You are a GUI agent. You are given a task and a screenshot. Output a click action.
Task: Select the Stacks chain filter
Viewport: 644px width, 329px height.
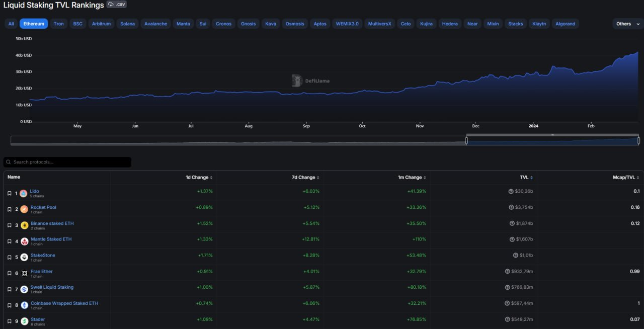coord(516,24)
